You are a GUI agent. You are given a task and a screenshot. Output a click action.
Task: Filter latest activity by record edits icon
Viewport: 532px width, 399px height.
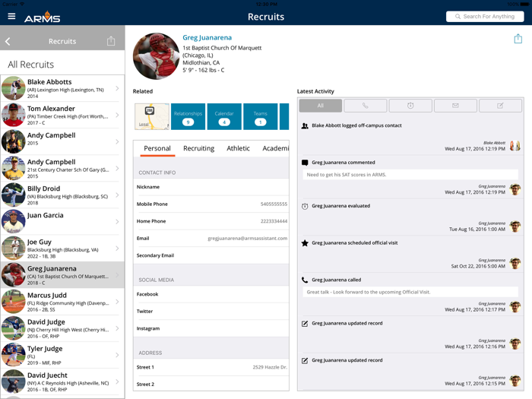point(500,106)
